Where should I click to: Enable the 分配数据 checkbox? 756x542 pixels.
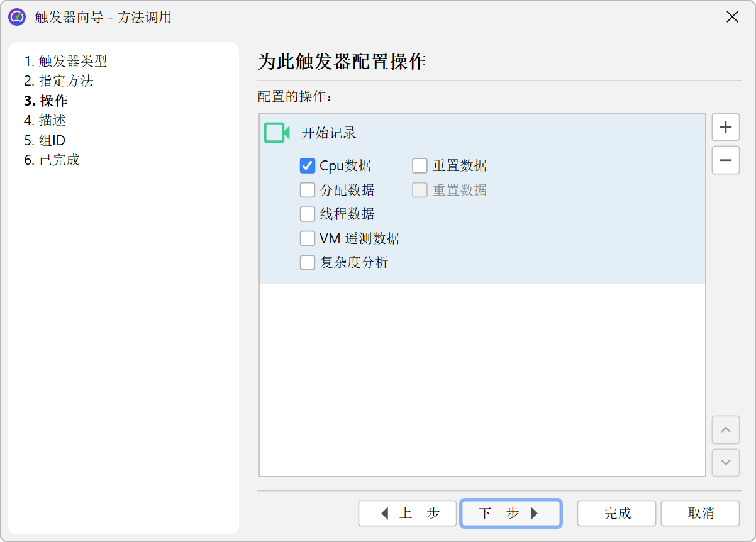308,190
